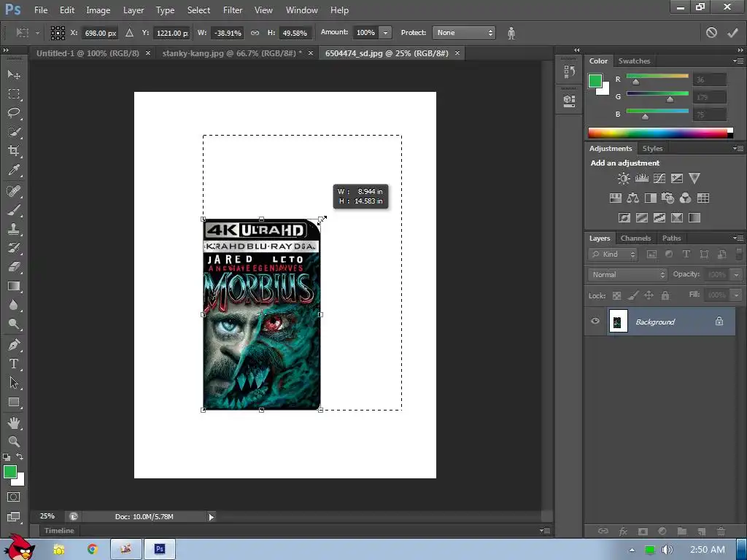This screenshot has width=747, height=560.
Task: Switch to the Swatches tab
Action: [634, 61]
